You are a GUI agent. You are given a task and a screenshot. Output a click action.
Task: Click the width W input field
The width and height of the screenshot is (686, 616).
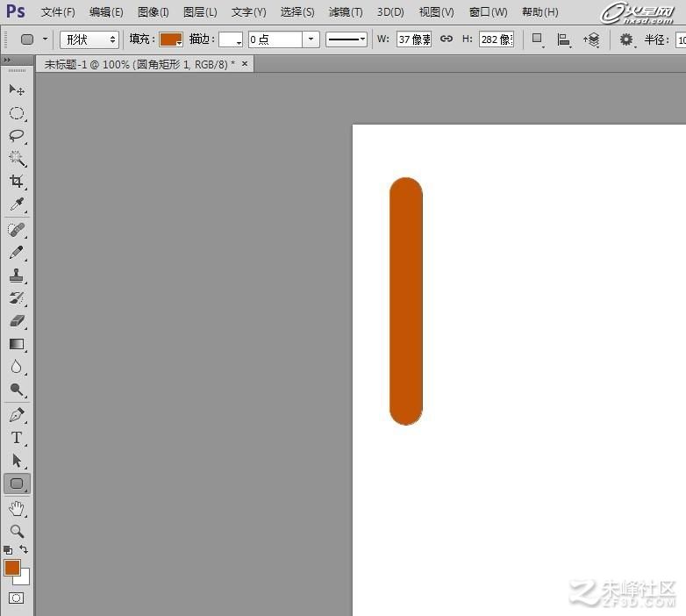(x=414, y=39)
